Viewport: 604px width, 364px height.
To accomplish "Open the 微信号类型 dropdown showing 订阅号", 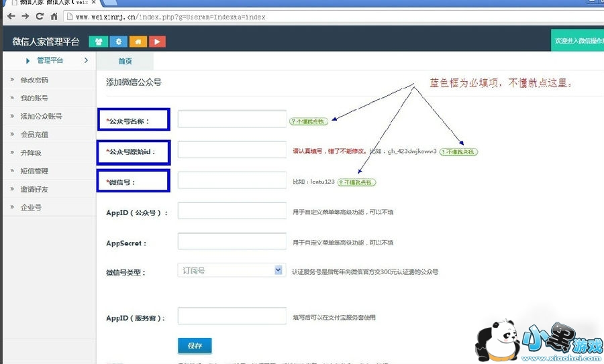I will point(232,271).
